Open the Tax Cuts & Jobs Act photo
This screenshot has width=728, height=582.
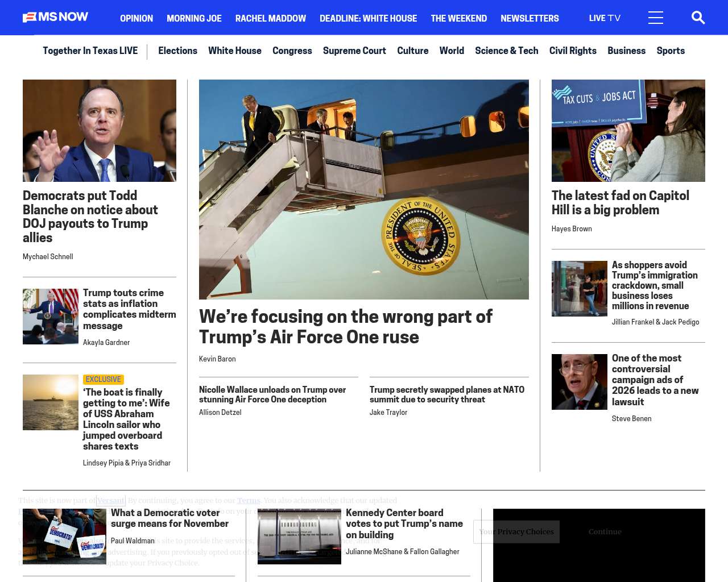tap(628, 131)
